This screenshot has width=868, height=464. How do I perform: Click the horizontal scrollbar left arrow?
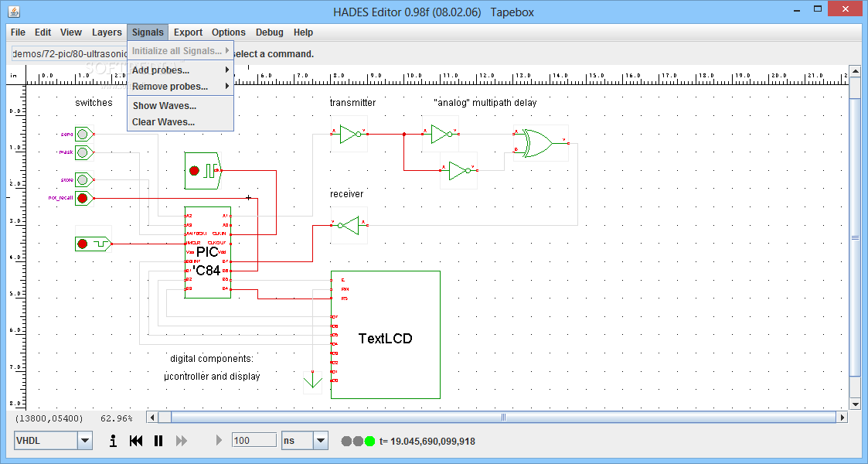pyautogui.click(x=153, y=418)
